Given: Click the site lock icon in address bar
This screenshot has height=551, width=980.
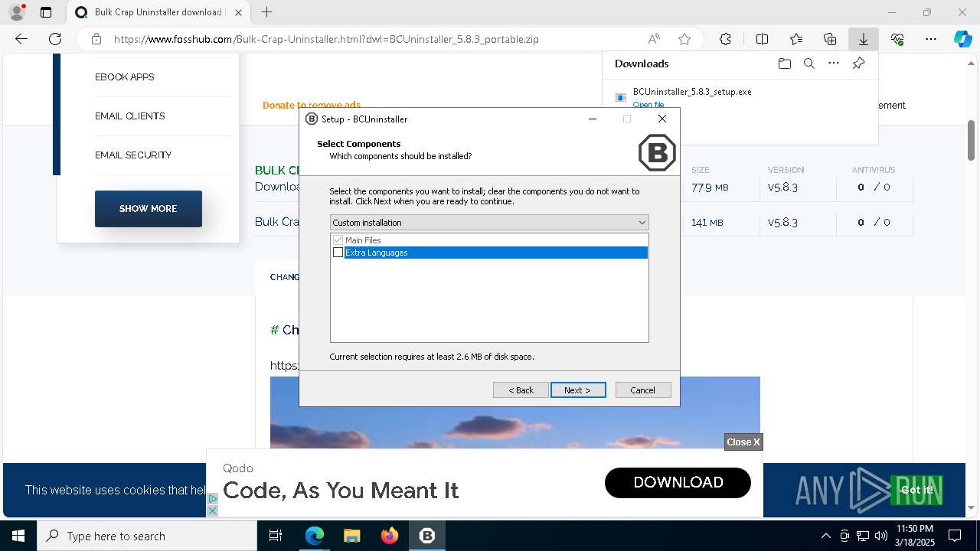Looking at the screenshot, I should 96,39.
